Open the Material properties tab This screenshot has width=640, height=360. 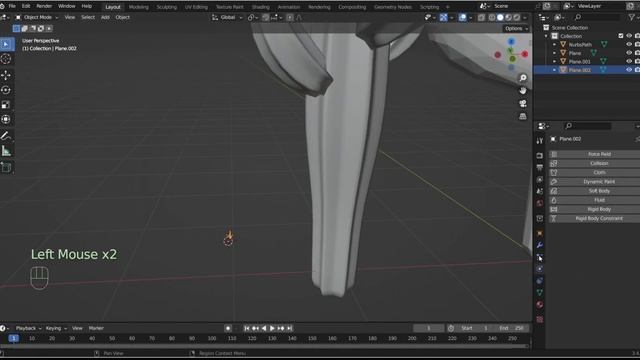click(x=540, y=304)
